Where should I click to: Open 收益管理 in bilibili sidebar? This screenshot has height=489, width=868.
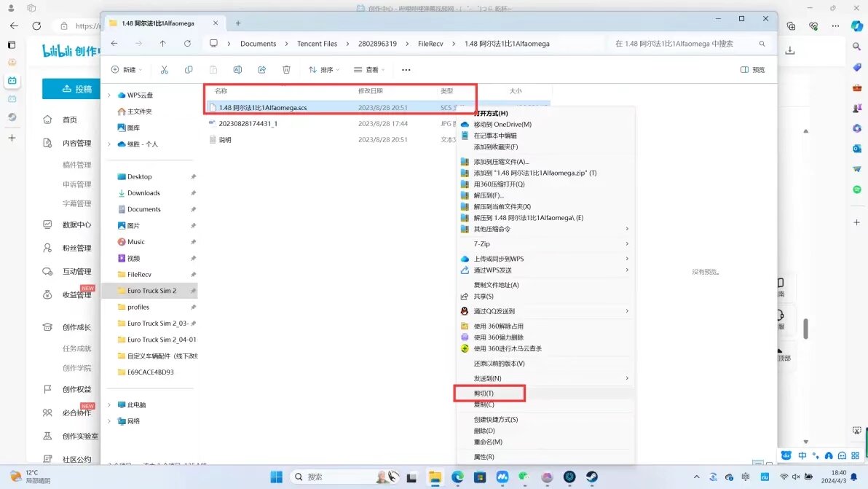tap(76, 294)
